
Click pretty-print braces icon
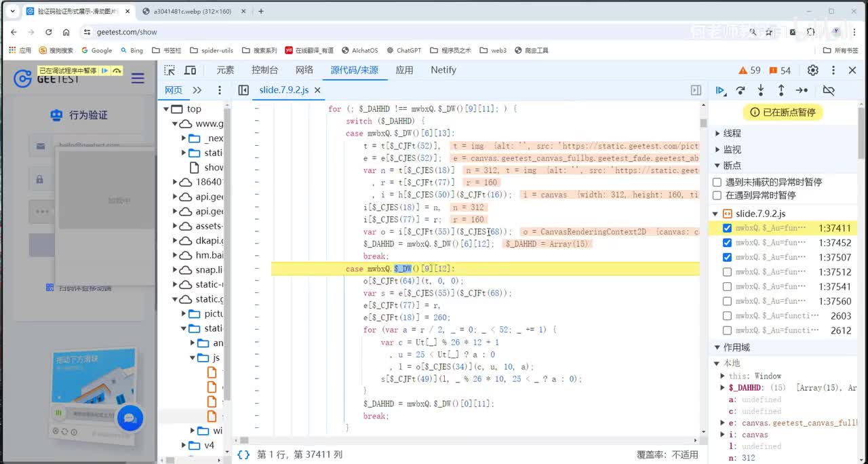(x=243, y=455)
